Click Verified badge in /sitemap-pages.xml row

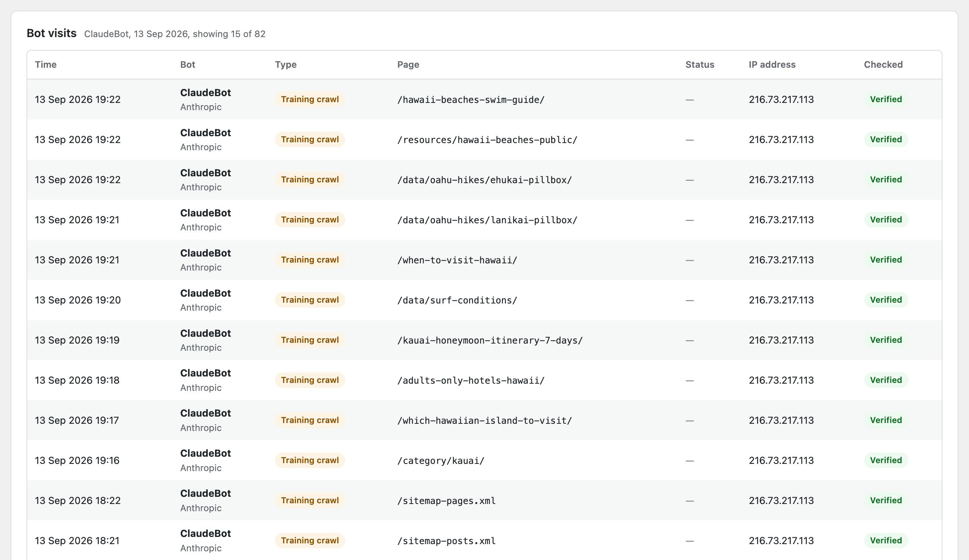click(886, 501)
